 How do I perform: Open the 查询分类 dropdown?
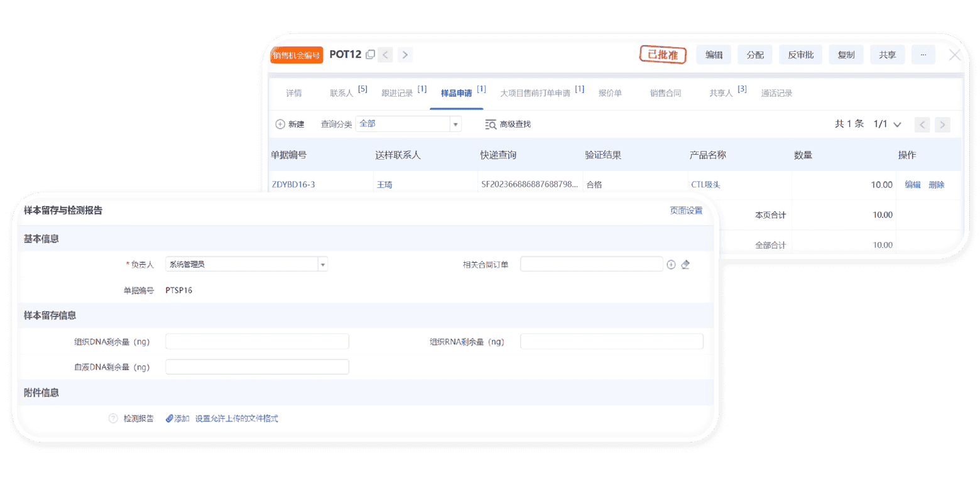[455, 124]
